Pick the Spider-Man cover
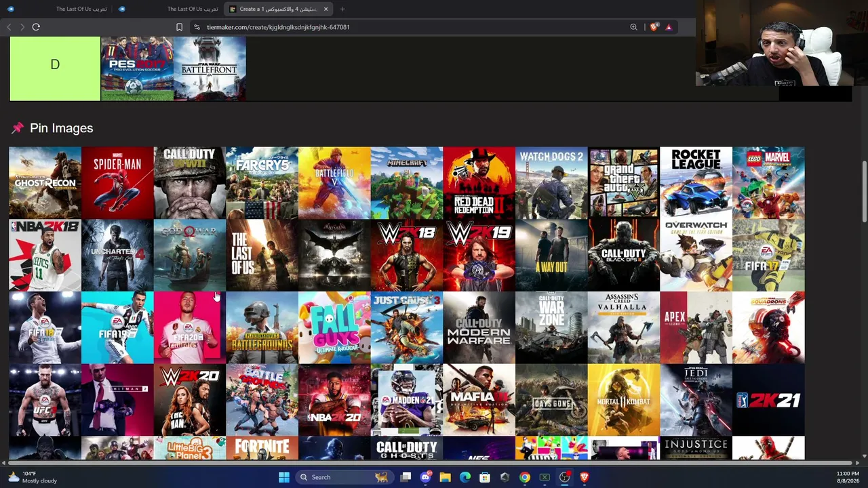 pyautogui.click(x=117, y=183)
